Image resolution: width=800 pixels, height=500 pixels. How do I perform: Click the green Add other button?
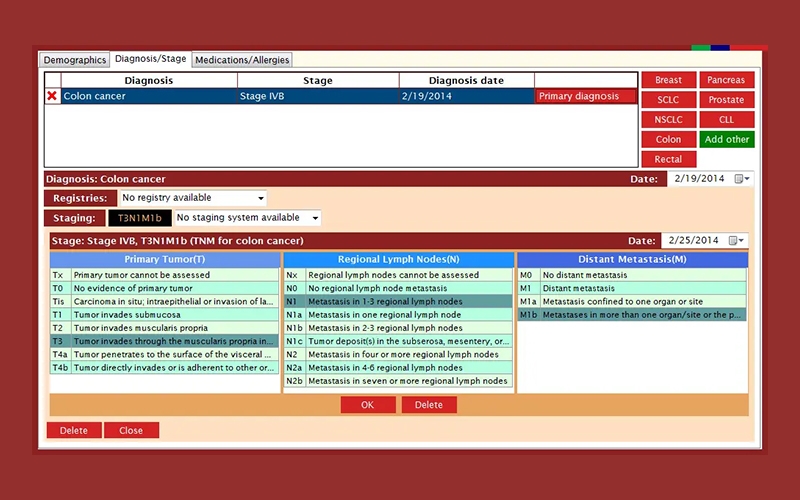point(727,139)
